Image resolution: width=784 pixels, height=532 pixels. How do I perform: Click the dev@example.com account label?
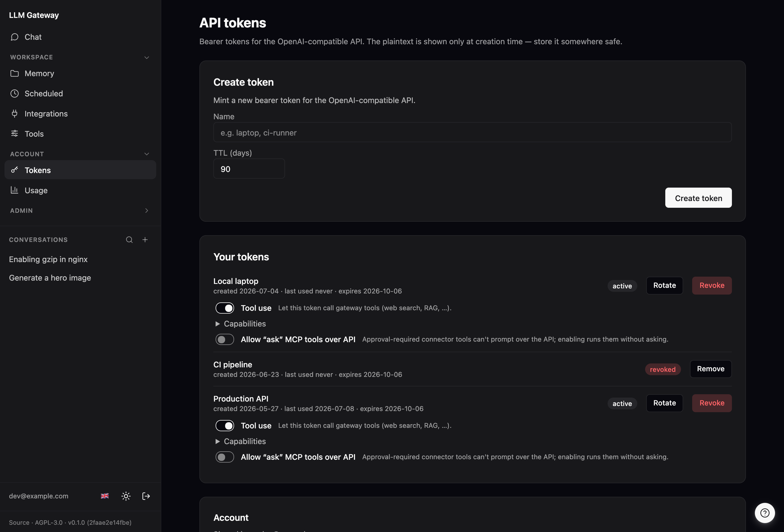[38, 496]
